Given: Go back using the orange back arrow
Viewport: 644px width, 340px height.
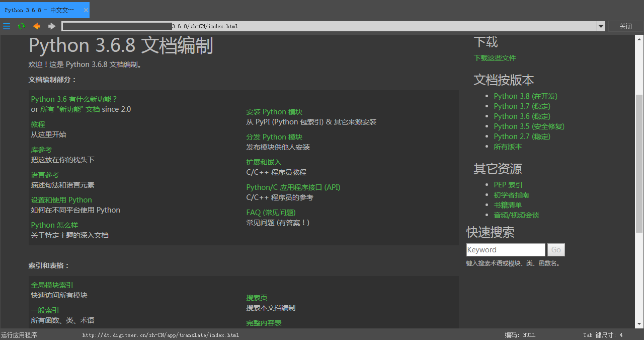Looking at the screenshot, I should (x=36, y=26).
